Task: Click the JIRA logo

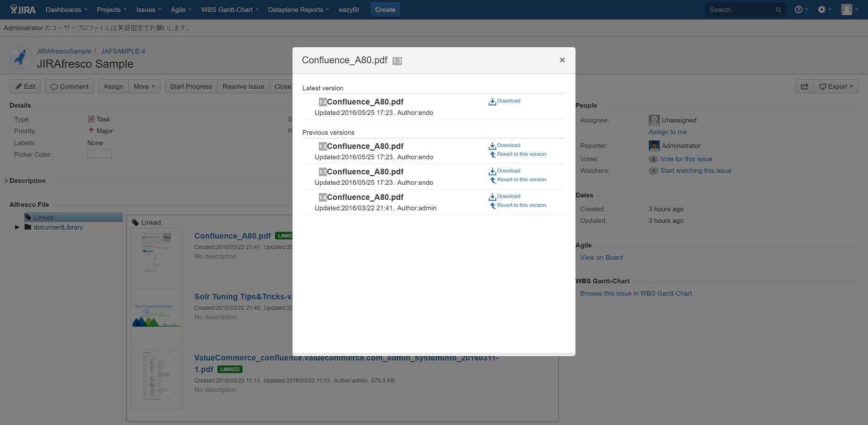Action: (23, 9)
